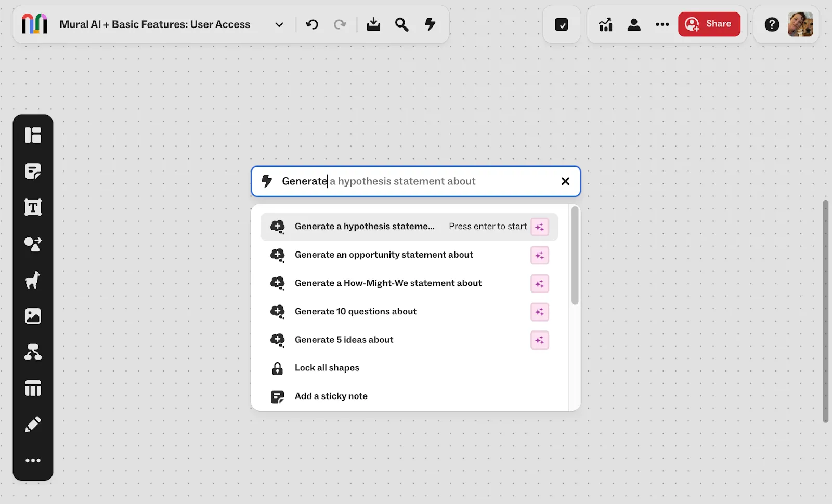Click the red Share button
Image resolution: width=832 pixels, height=504 pixels.
709,24
